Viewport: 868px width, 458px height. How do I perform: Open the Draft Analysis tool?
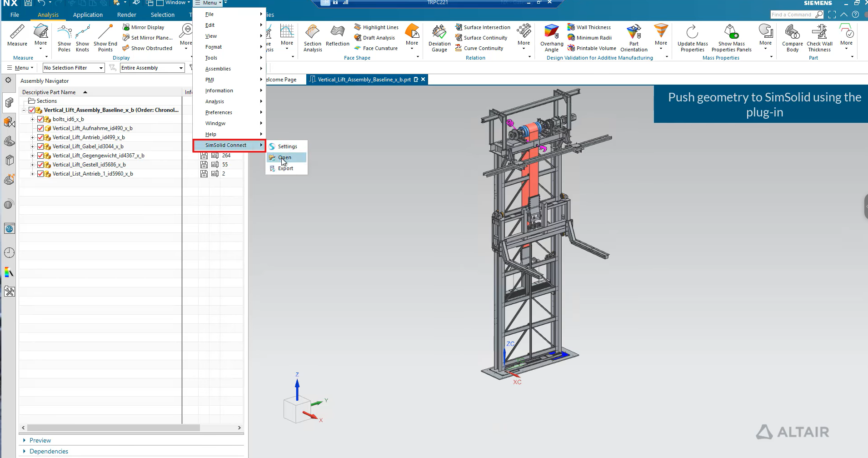pos(374,38)
